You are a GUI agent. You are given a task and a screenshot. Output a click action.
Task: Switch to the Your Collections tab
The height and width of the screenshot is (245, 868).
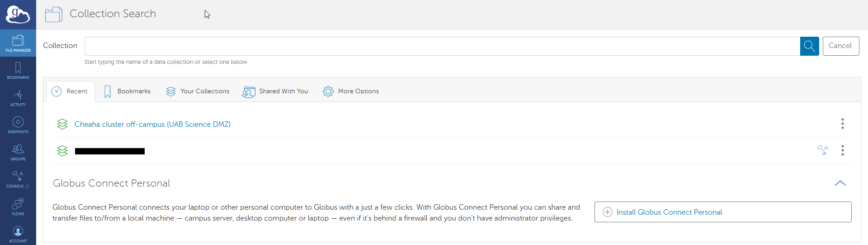coord(198,91)
